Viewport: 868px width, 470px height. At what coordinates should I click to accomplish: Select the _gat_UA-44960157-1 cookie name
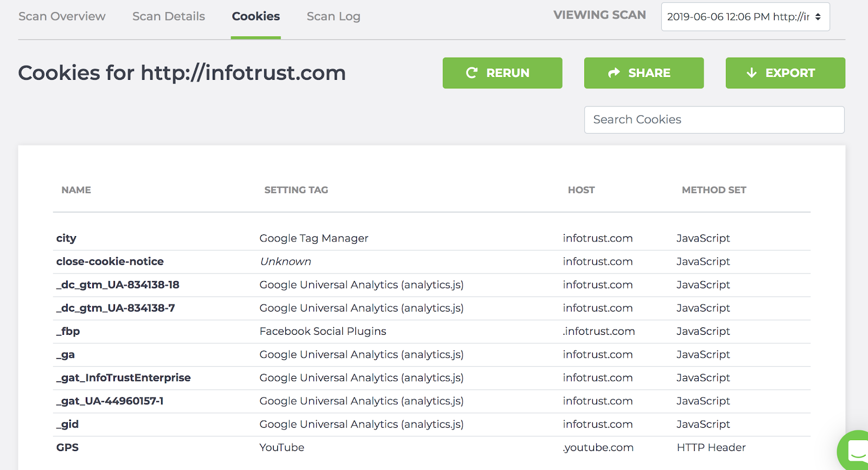click(x=110, y=401)
